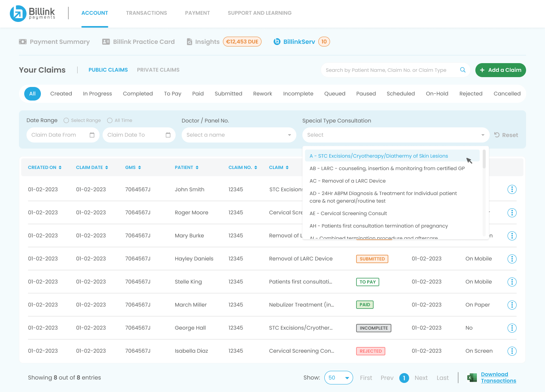Screen dimensions: 545x392
Task: Select the Select Range radio button
Action: tap(66, 120)
